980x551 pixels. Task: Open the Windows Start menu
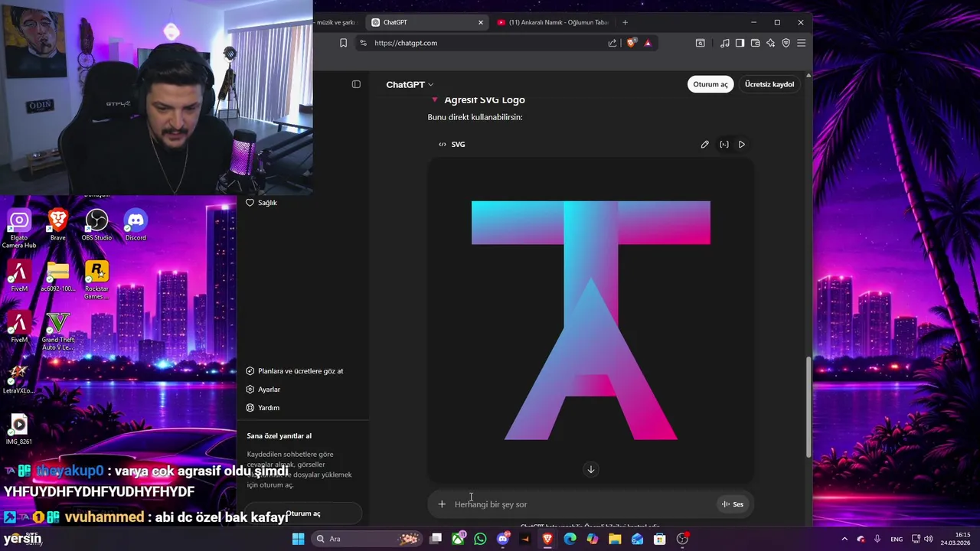pyautogui.click(x=298, y=539)
